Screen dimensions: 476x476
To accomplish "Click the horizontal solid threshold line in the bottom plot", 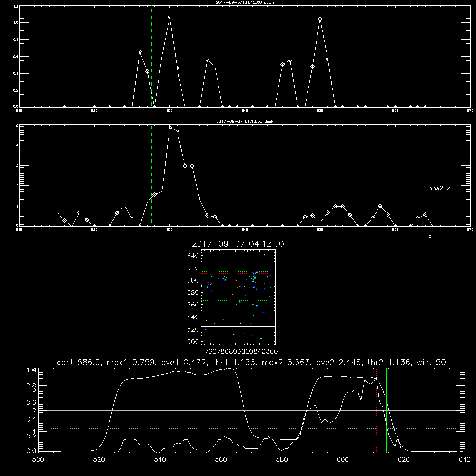I will pos(251,410).
